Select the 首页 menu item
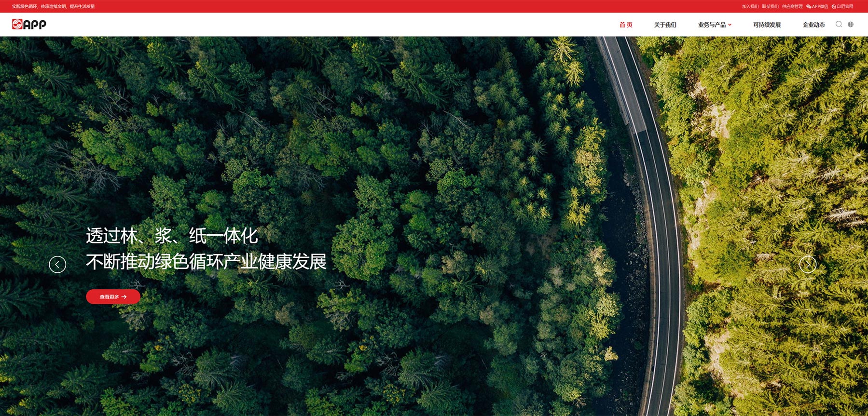The width and height of the screenshot is (868, 416). (x=626, y=25)
